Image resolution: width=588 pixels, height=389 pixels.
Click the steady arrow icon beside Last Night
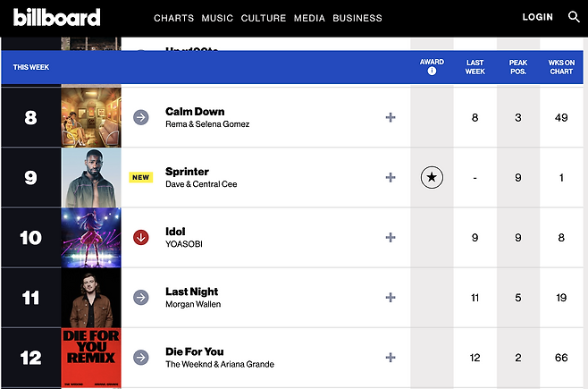pyautogui.click(x=140, y=297)
